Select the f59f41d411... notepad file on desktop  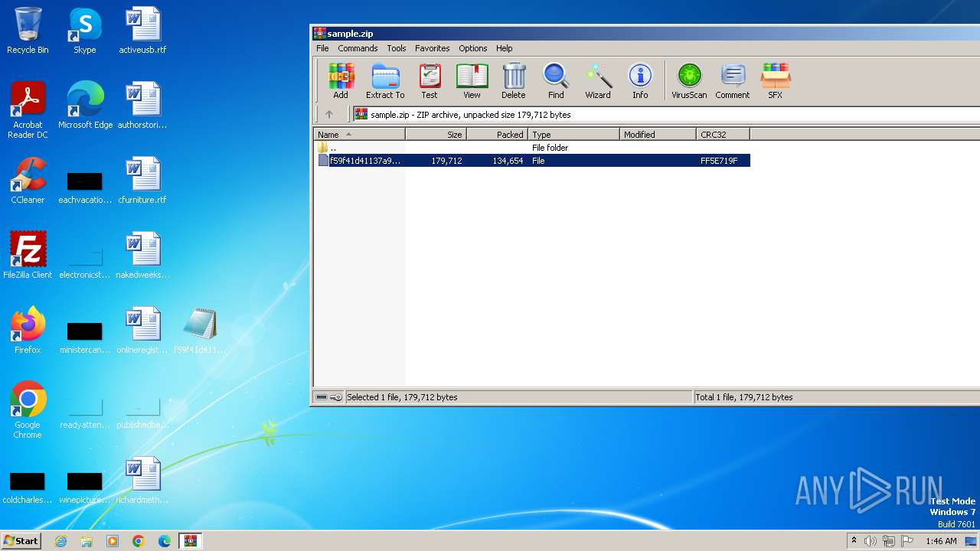click(200, 330)
